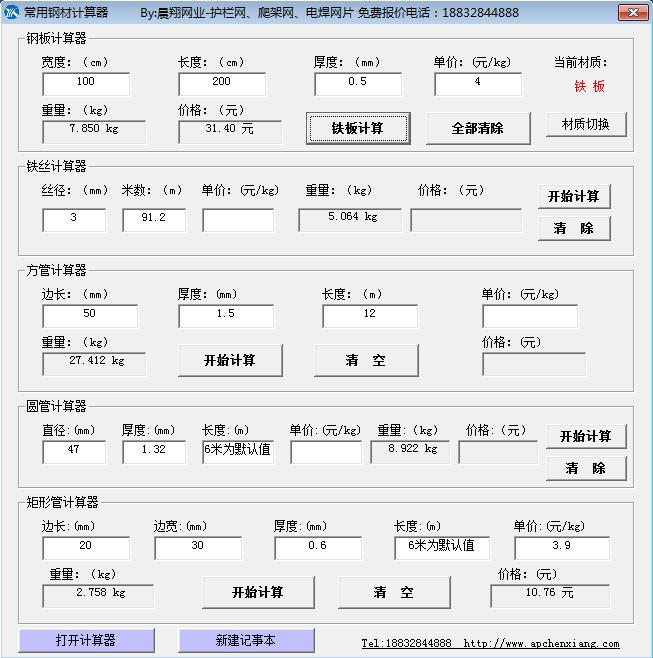
Task: Focus the rectangular tube 边宽 field showing 30
Action: click(198, 548)
